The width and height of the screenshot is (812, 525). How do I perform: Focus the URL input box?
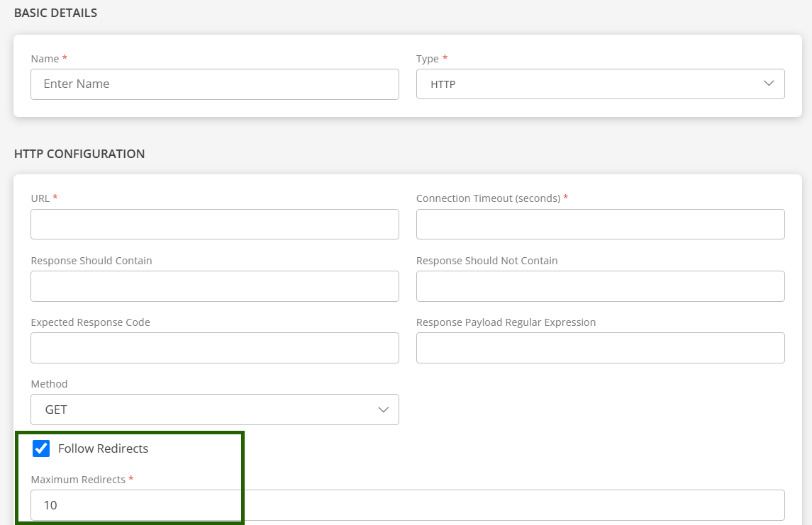click(214, 224)
